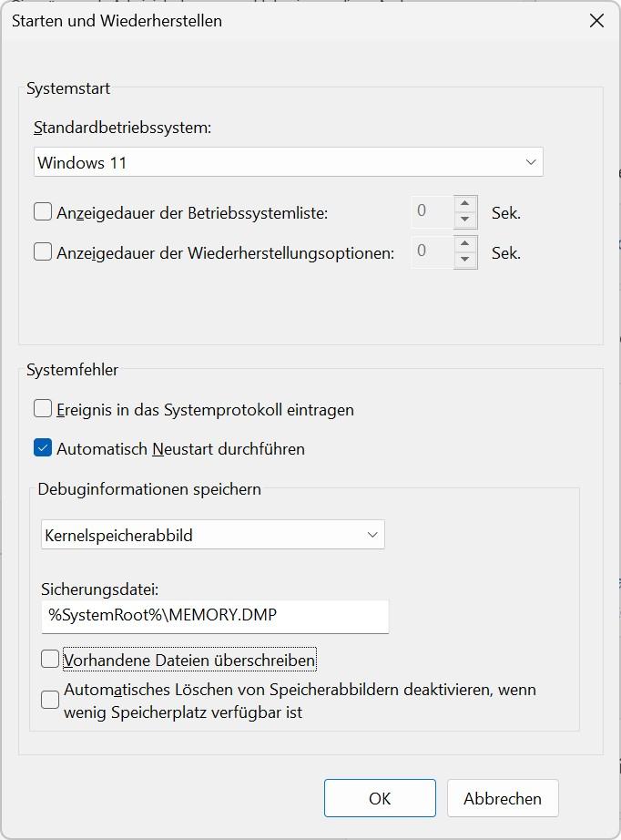The image size is (621, 840).
Task: Click the Abbrechen button
Action: click(x=503, y=798)
